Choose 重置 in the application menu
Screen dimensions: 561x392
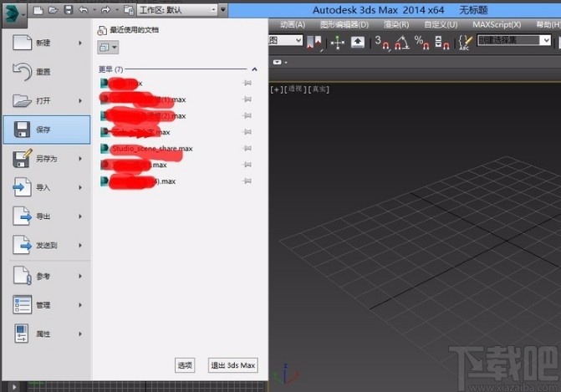click(47, 72)
